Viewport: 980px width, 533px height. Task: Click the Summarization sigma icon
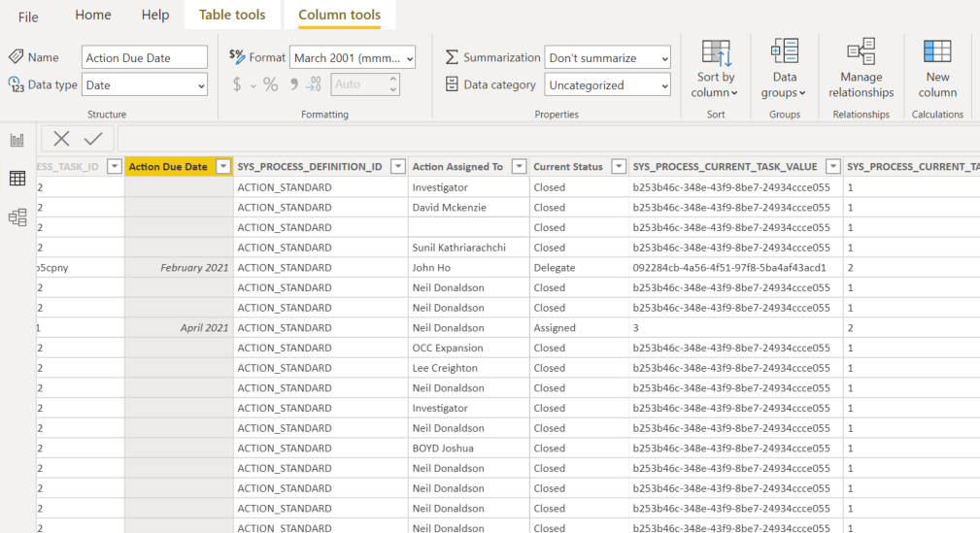(x=452, y=57)
